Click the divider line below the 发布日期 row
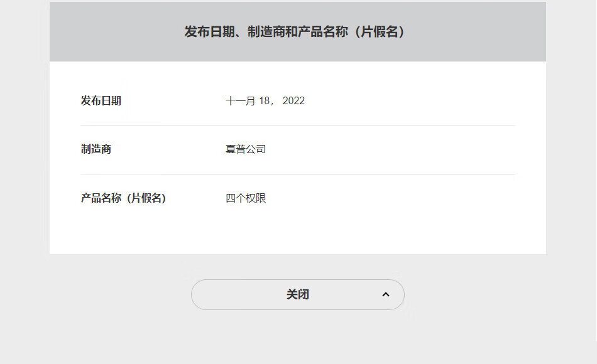The image size is (597, 364). click(x=298, y=125)
